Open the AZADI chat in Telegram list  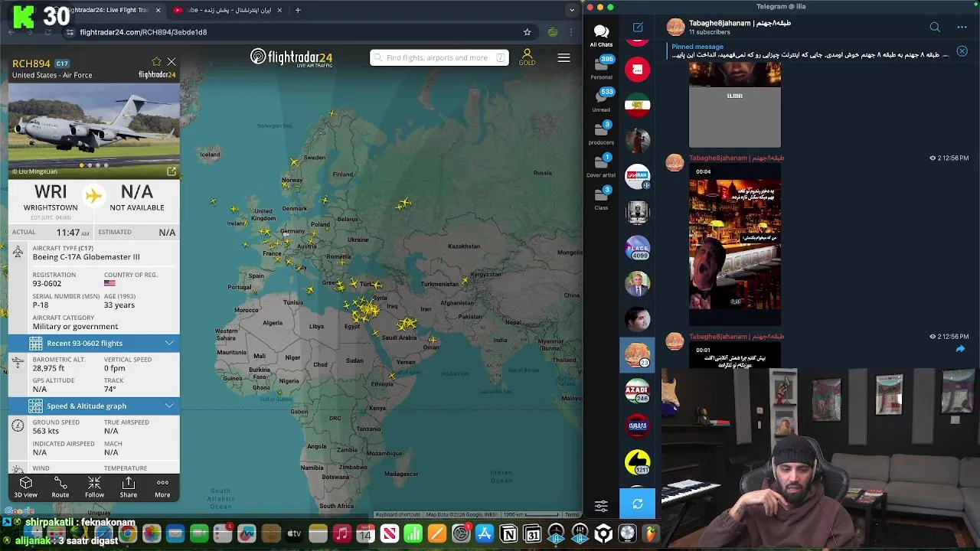[x=638, y=391]
